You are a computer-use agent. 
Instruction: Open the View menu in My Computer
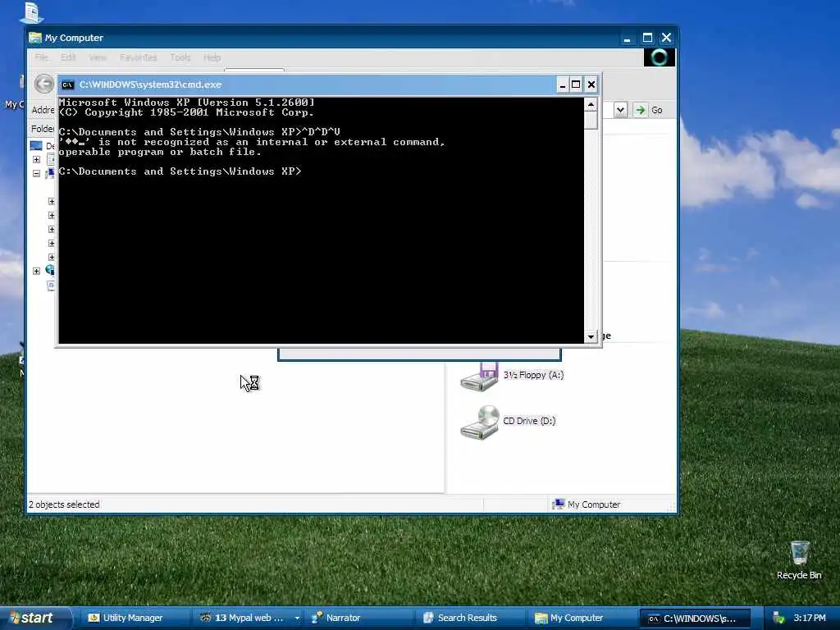pos(98,57)
